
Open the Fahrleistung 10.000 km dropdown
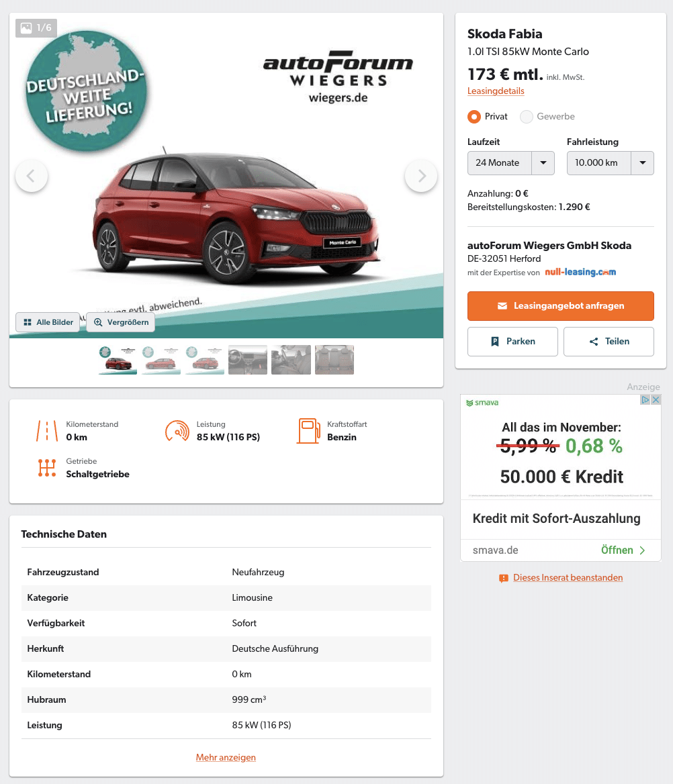pos(610,163)
